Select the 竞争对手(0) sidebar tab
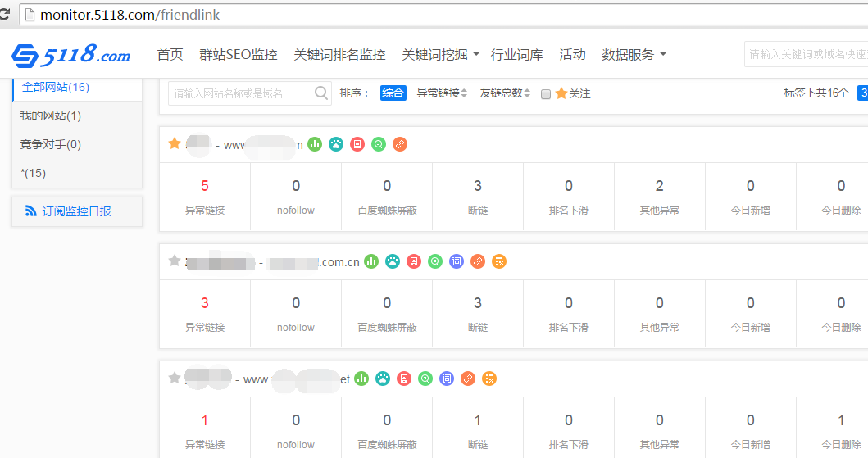868x458 pixels. point(78,144)
